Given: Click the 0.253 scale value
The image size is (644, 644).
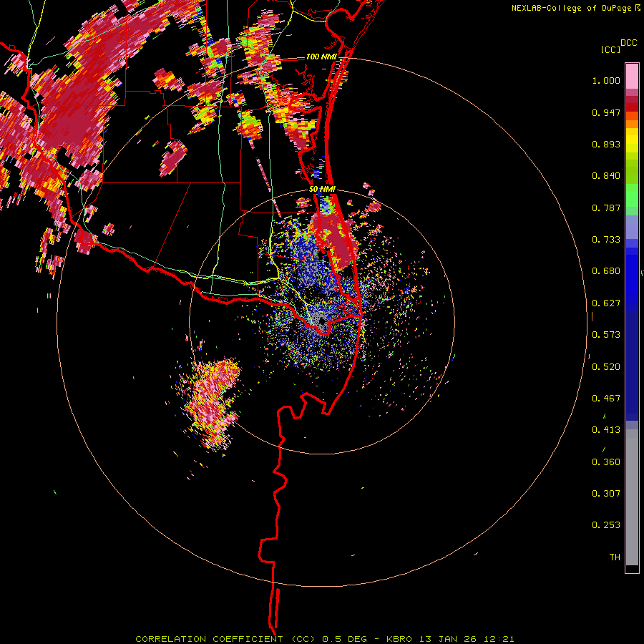Looking at the screenshot, I should pyautogui.click(x=606, y=525).
